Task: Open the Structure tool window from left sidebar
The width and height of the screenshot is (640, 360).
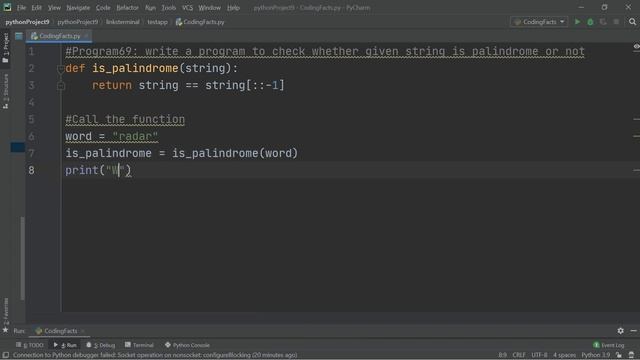Action: [x=6, y=91]
